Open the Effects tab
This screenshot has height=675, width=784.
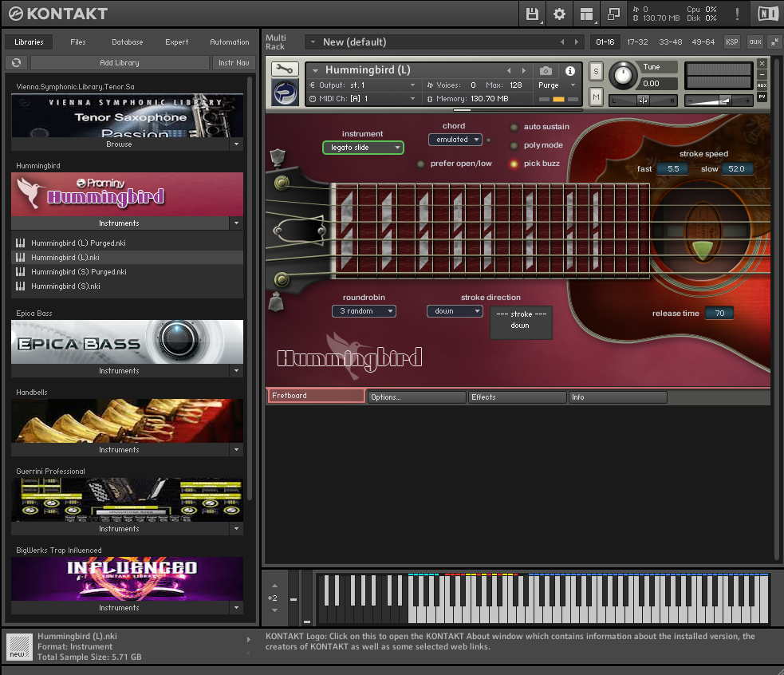(x=517, y=397)
